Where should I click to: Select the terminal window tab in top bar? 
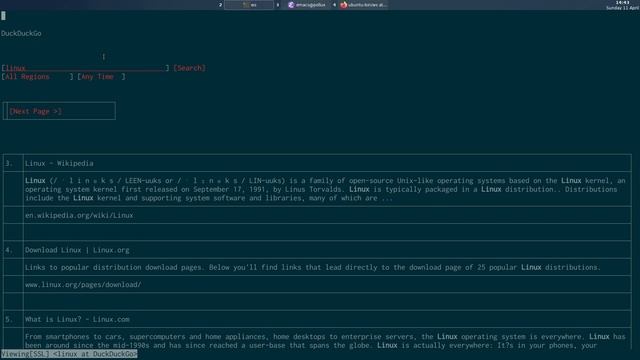pyautogui.click(x=249, y=5)
